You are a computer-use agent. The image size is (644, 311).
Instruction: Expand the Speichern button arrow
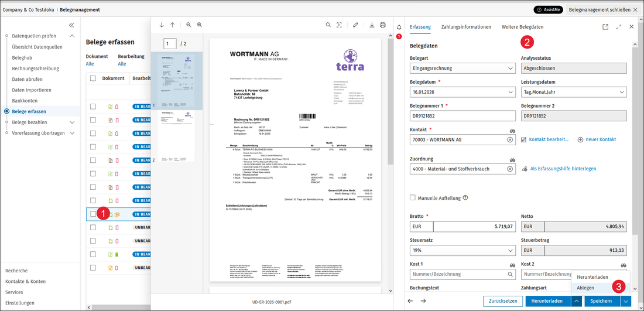coord(625,301)
